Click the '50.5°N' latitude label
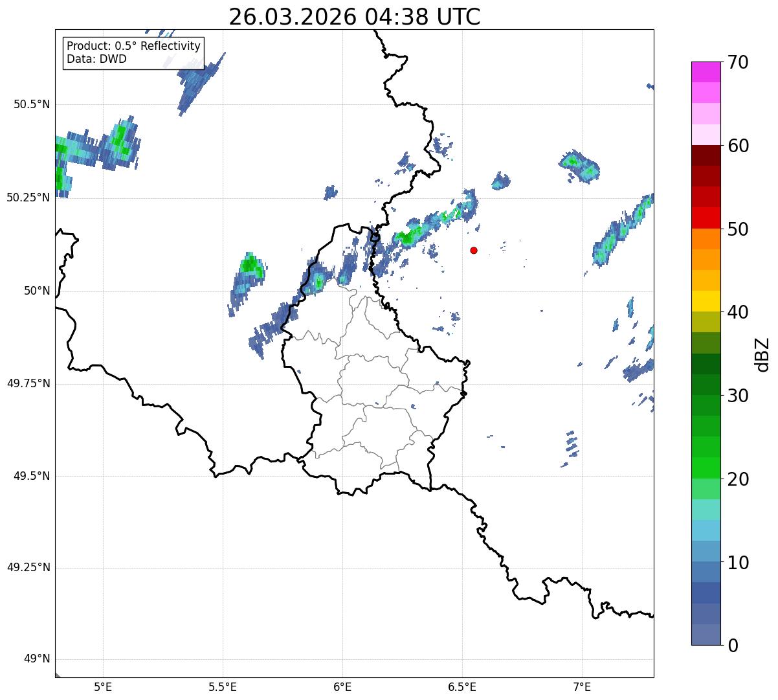 click(x=31, y=105)
